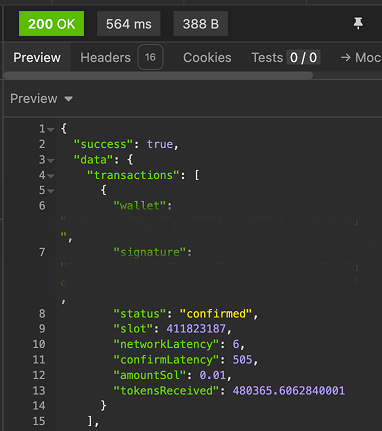Open the Mock tab with arrow
Image resolution: width=382 pixels, height=431 pixels.
[361, 58]
